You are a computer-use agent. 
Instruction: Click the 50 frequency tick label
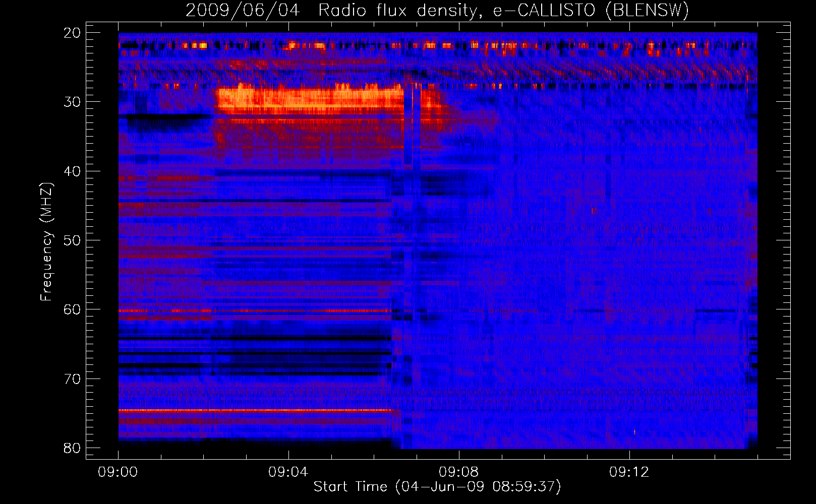[72, 240]
